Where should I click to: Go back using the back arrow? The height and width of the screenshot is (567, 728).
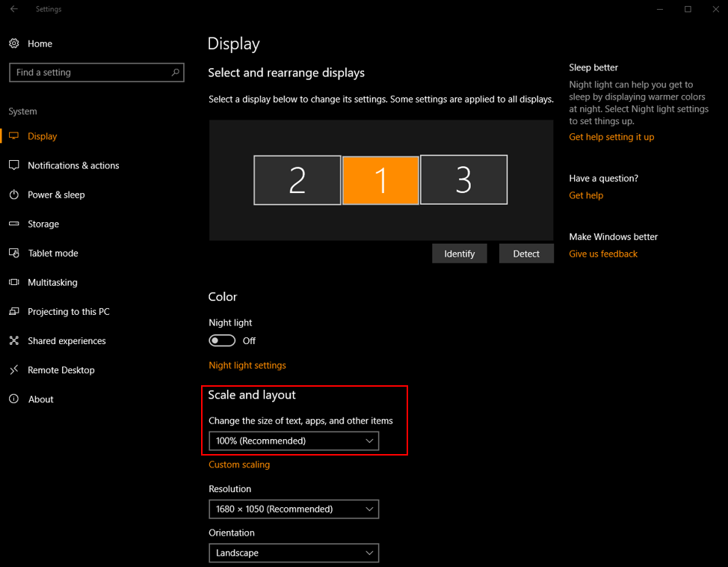click(14, 9)
